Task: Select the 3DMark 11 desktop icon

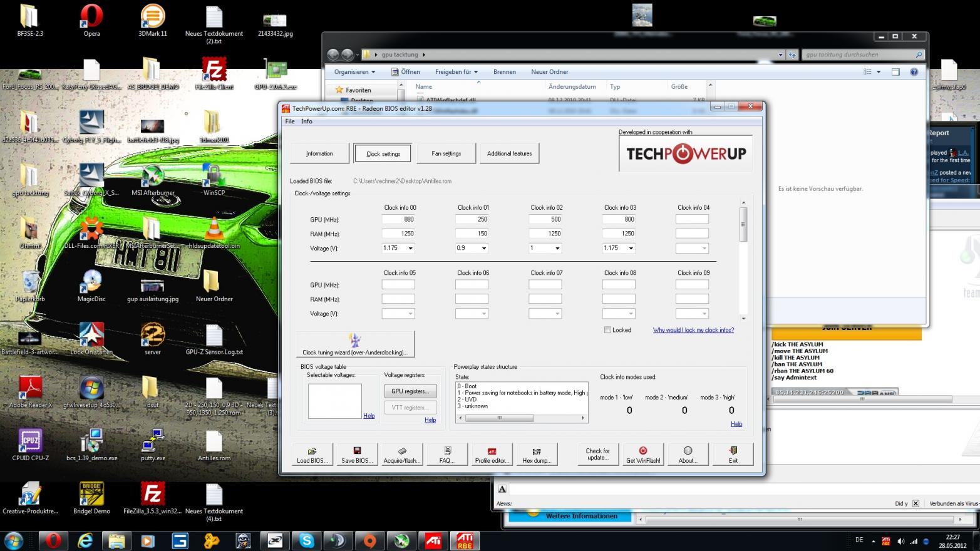Action: pyautogui.click(x=153, y=21)
